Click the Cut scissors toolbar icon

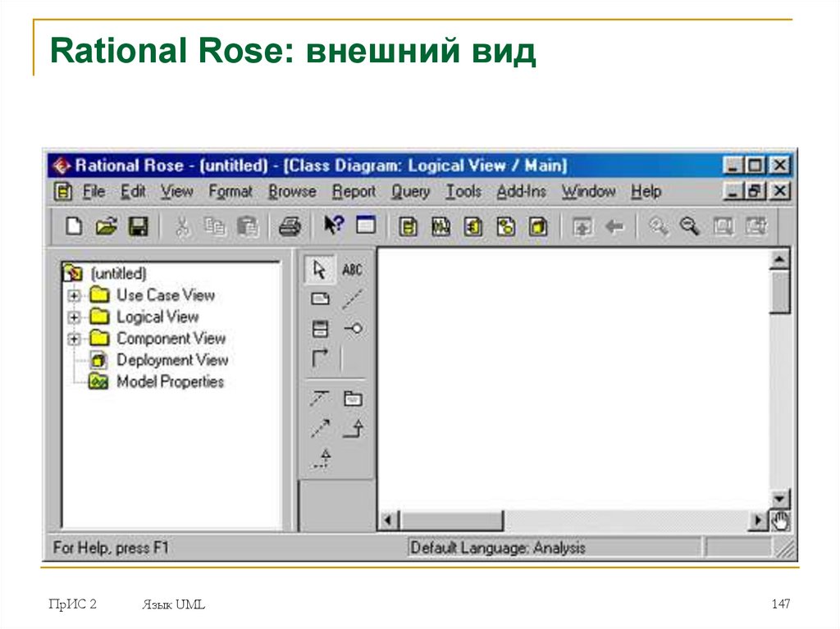click(183, 226)
